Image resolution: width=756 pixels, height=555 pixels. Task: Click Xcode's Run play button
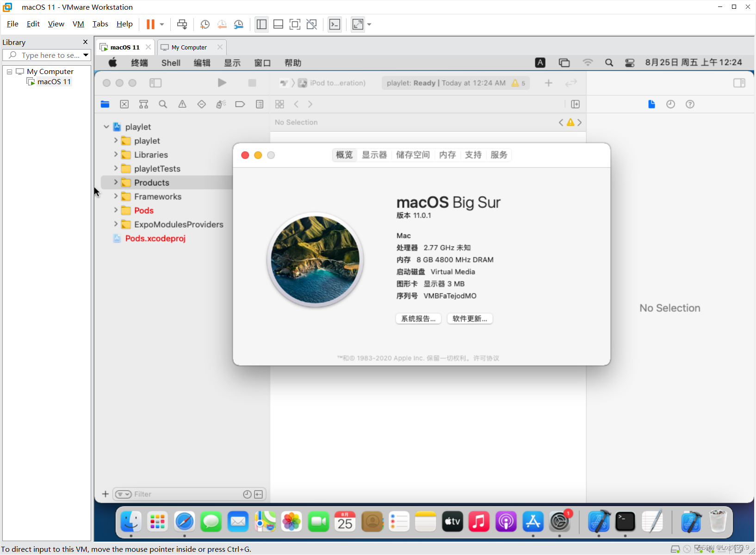click(222, 83)
